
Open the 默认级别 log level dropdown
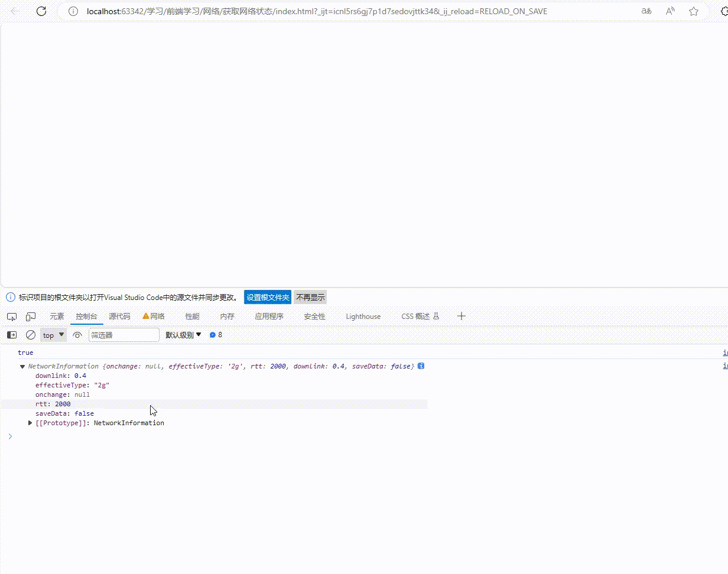click(183, 335)
